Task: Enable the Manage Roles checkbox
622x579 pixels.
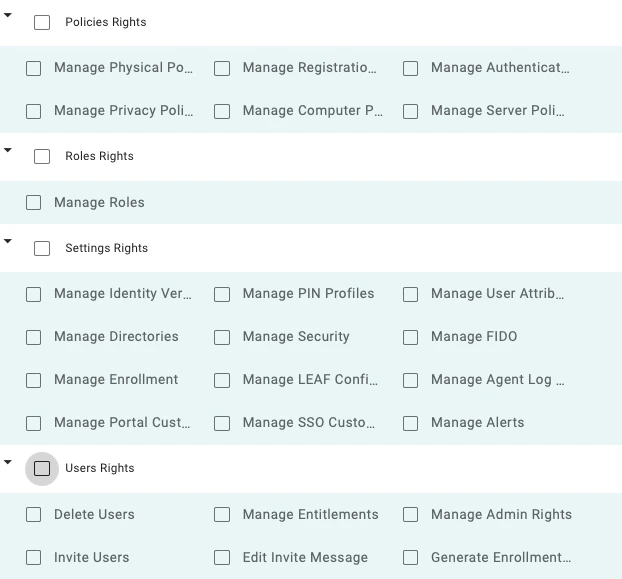Action: click(34, 203)
